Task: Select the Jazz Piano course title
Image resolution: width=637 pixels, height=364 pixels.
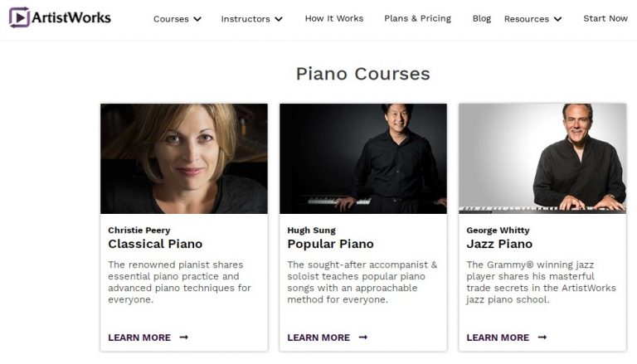Action: pyautogui.click(x=499, y=244)
